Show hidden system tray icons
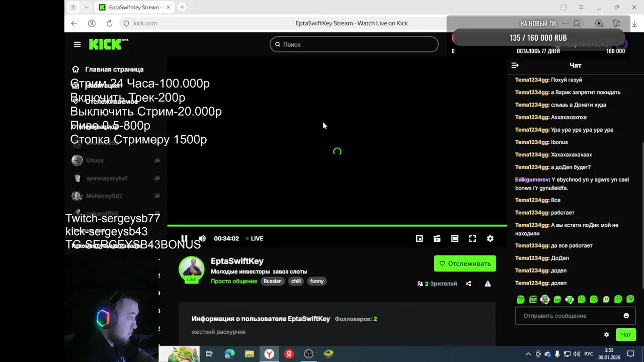644x362 pixels. 528,354
